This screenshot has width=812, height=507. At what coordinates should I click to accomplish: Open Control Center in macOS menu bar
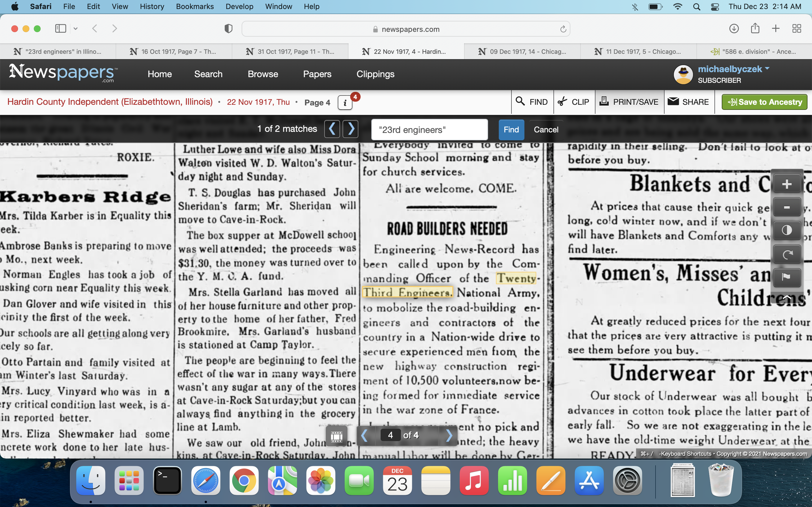(715, 7)
